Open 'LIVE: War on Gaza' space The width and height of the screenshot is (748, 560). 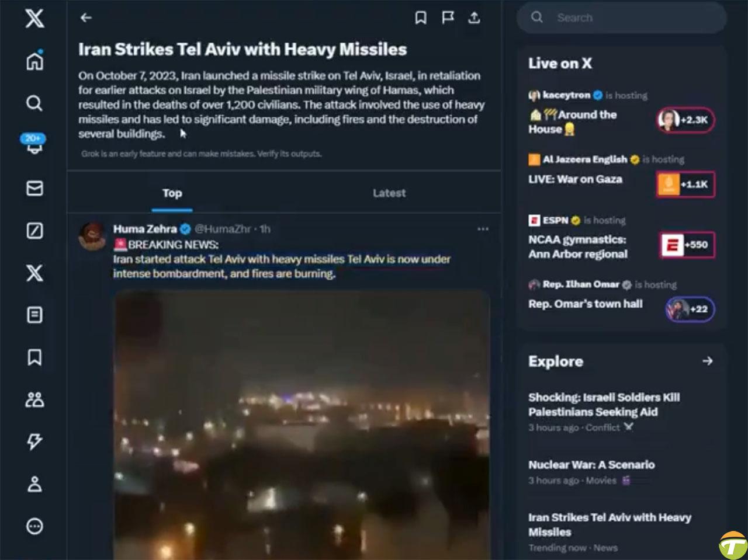point(575,179)
